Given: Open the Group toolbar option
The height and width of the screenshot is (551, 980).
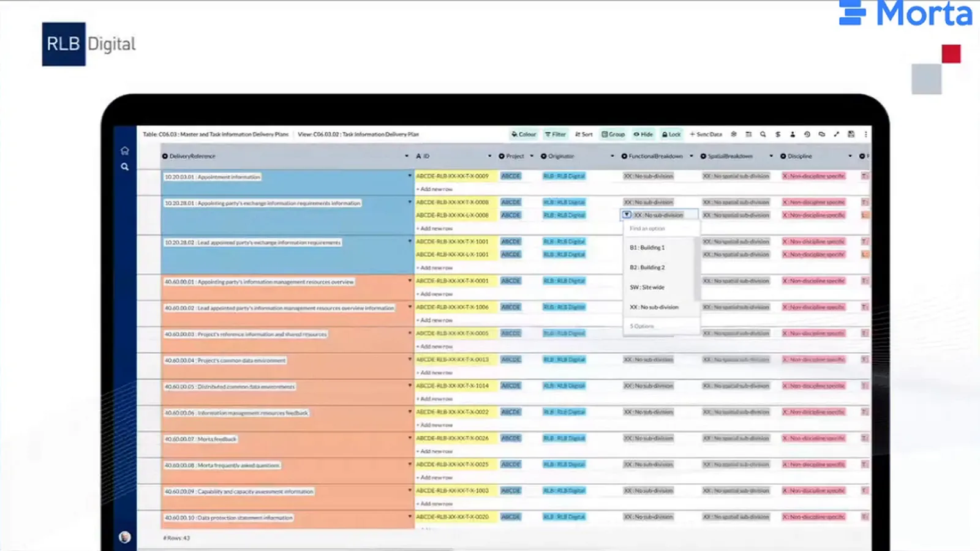Looking at the screenshot, I should [x=613, y=134].
